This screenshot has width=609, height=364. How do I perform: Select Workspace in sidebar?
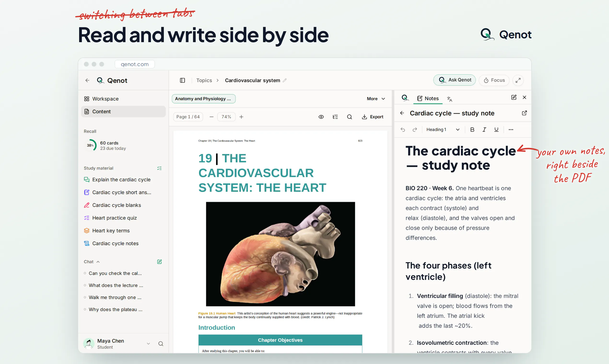tap(123, 99)
